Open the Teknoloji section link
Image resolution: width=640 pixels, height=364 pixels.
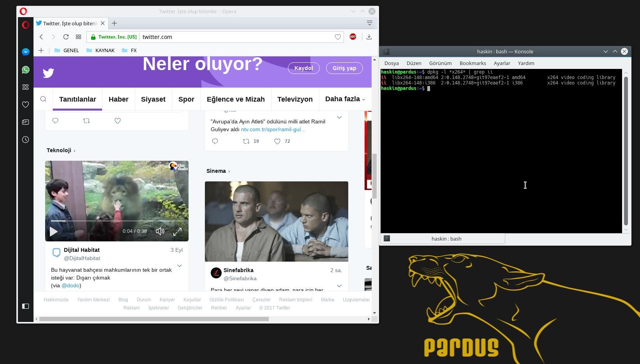click(61, 150)
